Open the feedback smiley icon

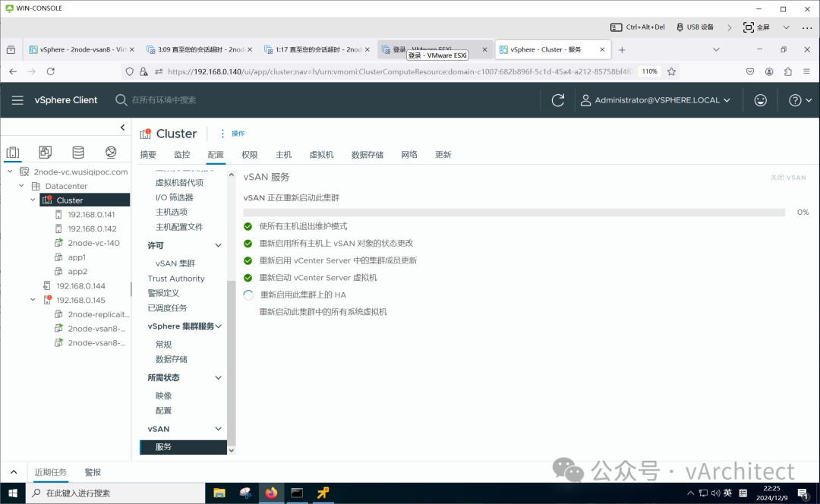pyautogui.click(x=760, y=100)
